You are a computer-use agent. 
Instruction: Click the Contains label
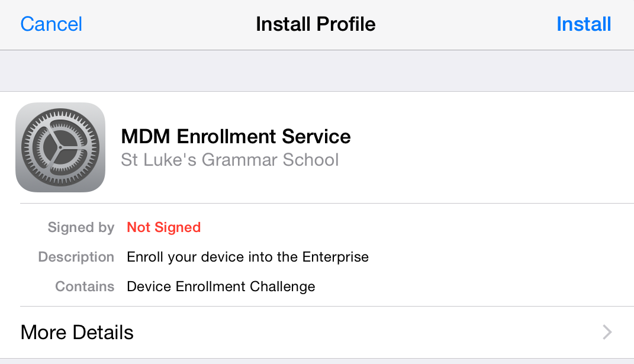[x=85, y=286]
